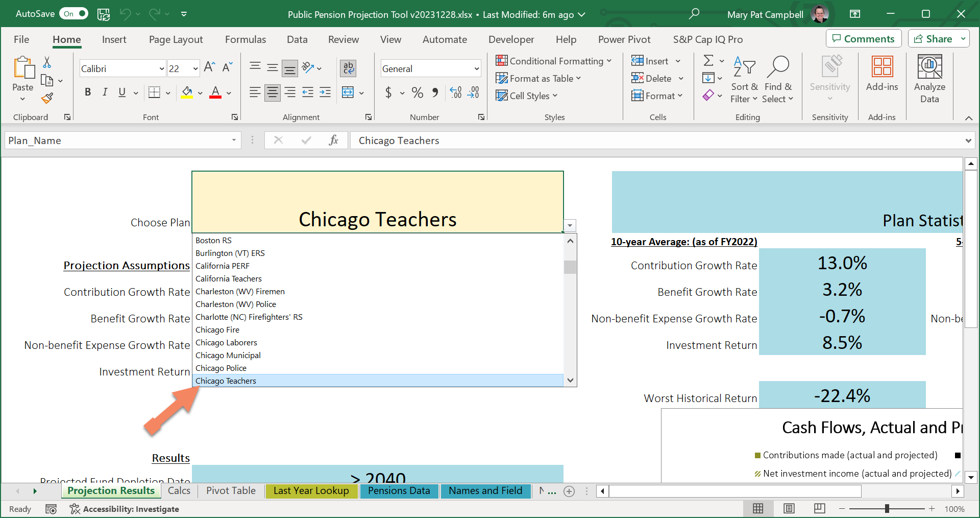Open the Power Pivot ribbon tab
The width and height of the screenshot is (980, 518).
pos(624,39)
